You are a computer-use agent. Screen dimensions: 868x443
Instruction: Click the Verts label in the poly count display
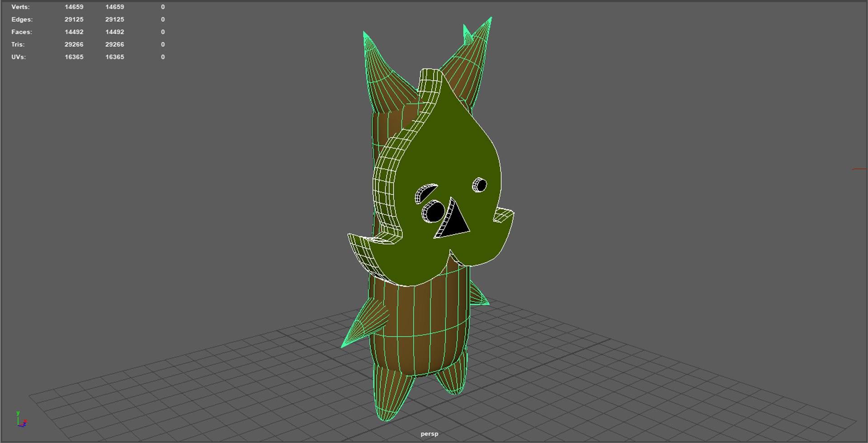coord(20,7)
